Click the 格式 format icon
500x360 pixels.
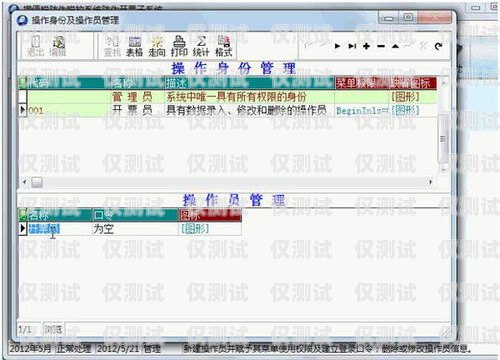[x=224, y=46]
